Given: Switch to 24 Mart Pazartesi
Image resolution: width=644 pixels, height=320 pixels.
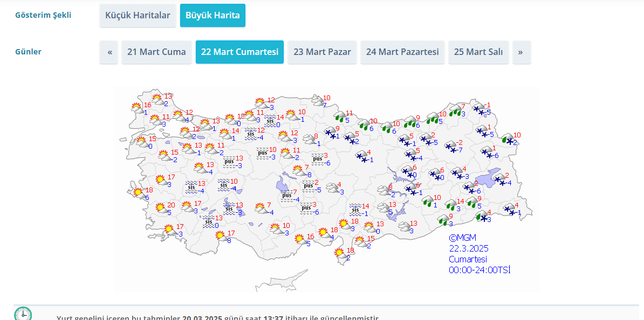Looking at the screenshot, I should [402, 52].
